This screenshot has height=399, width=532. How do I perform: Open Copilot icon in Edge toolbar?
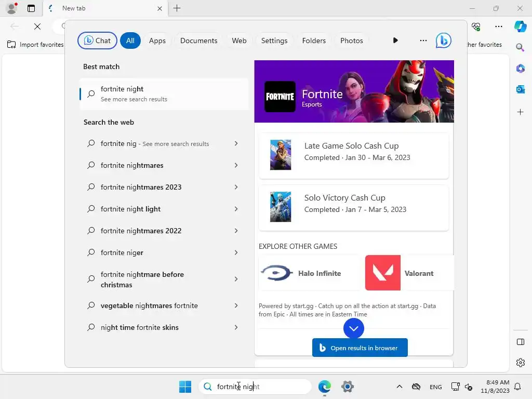520,26
